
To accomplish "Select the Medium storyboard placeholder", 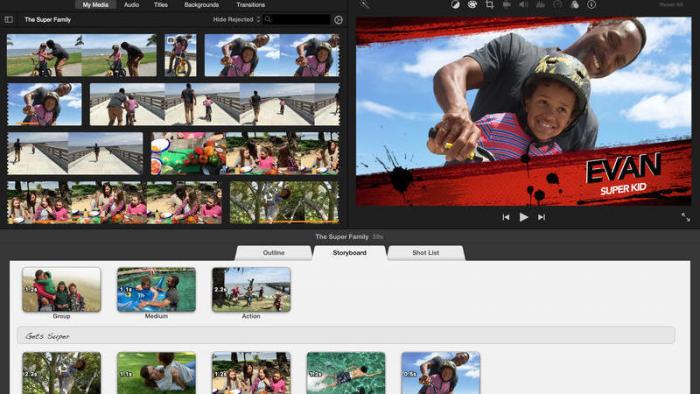I will (x=156, y=290).
